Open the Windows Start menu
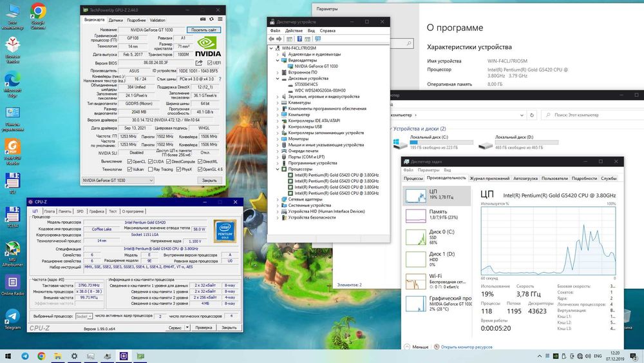The height and width of the screenshot is (363, 644). pos(8,356)
